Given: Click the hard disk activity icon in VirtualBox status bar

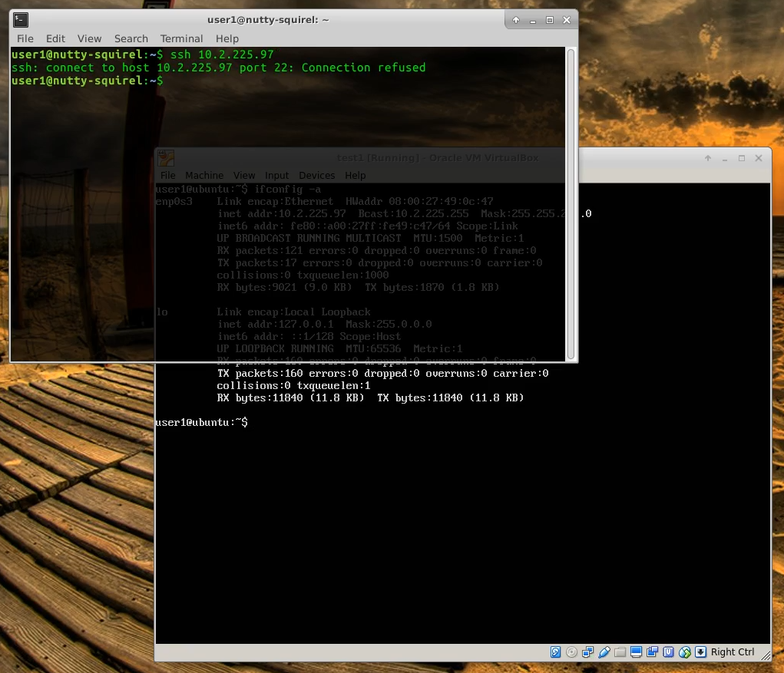Looking at the screenshot, I should (x=555, y=652).
